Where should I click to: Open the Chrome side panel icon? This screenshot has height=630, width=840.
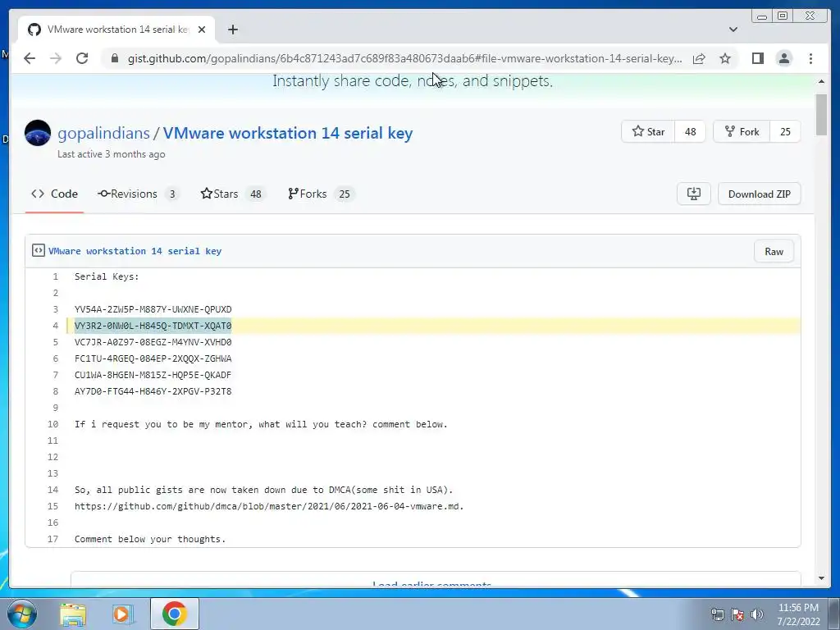[757, 58]
